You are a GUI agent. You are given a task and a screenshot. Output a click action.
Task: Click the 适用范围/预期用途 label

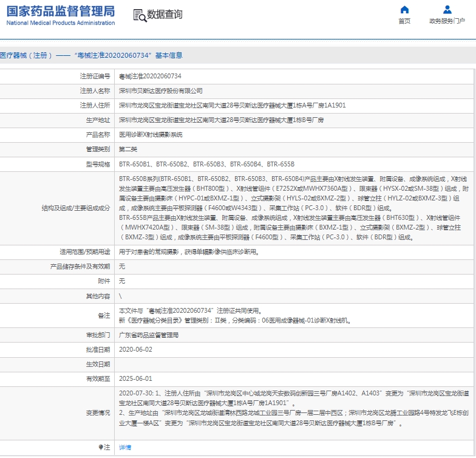tap(85, 251)
